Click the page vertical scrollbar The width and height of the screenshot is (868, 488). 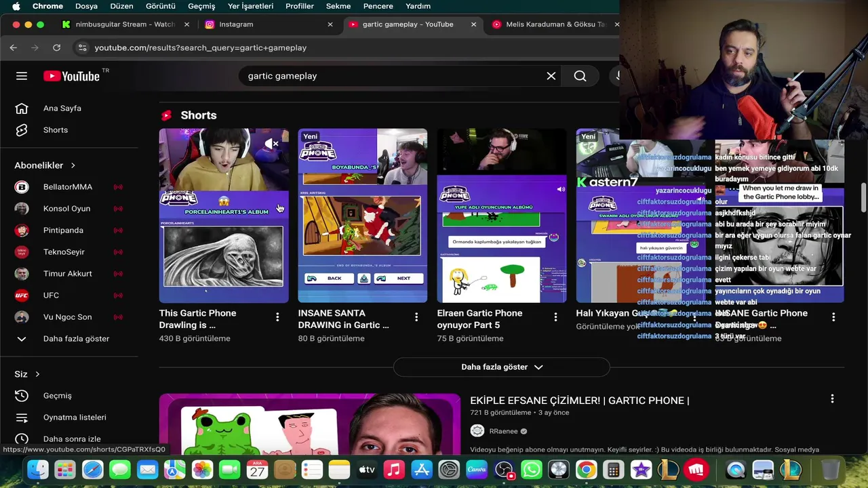point(864,197)
